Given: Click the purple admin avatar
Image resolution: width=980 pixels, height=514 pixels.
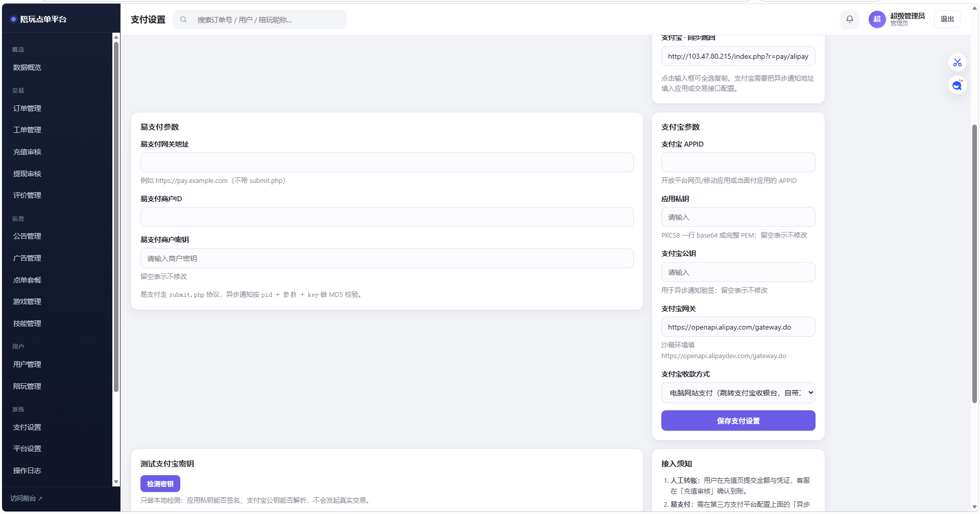Looking at the screenshot, I should (x=877, y=19).
